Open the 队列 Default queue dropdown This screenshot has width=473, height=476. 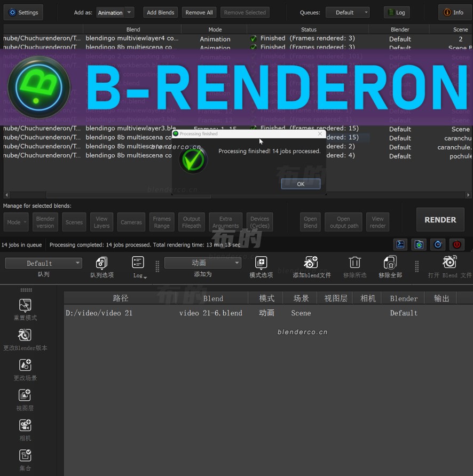coord(43,263)
